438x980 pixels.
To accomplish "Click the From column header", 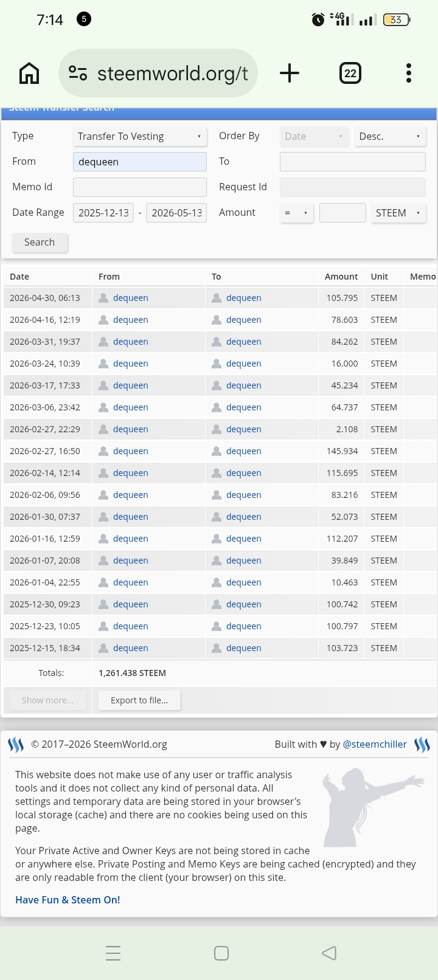I will 109,277.
